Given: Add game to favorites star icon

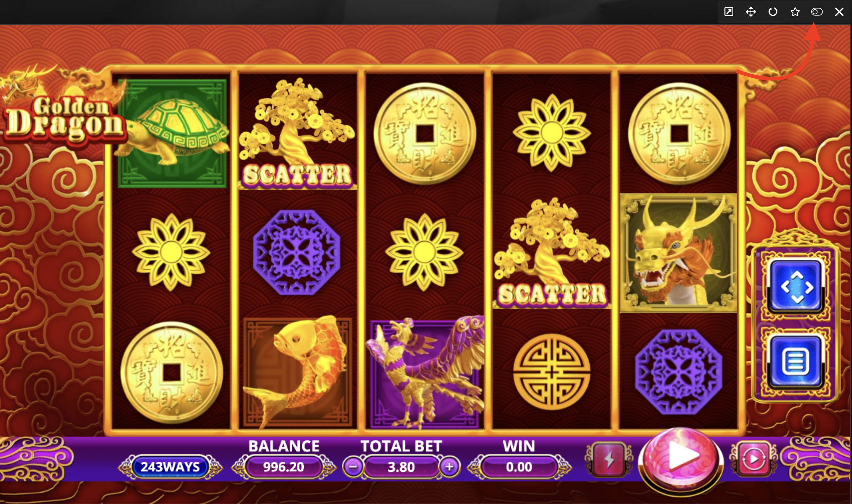Looking at the screenshot, I should [x=795, y=12].
